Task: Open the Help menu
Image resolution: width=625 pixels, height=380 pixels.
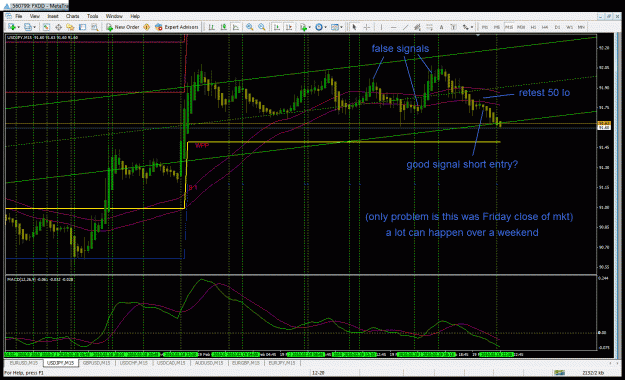Action: point(135,16)
